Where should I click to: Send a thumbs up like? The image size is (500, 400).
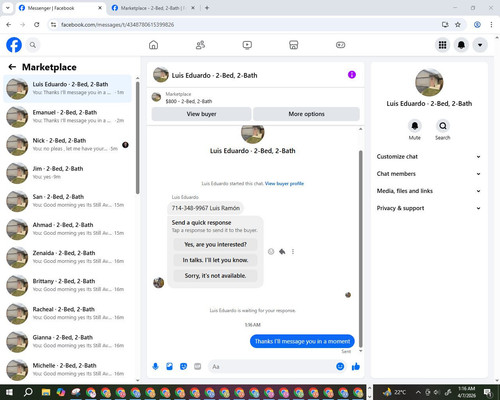pyautogui.click(x=356, y=367)
